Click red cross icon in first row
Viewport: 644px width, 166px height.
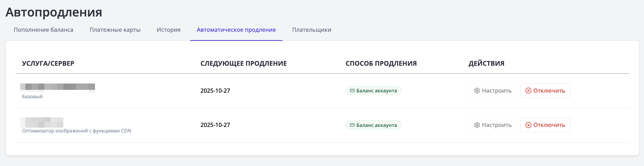(528, 91)
